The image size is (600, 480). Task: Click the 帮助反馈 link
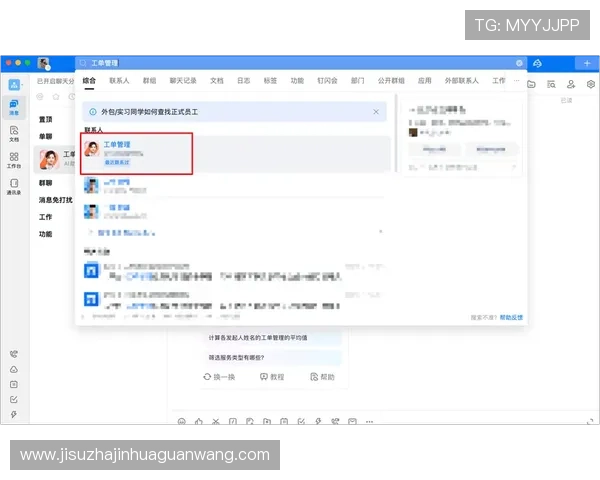tap(511, 316)
